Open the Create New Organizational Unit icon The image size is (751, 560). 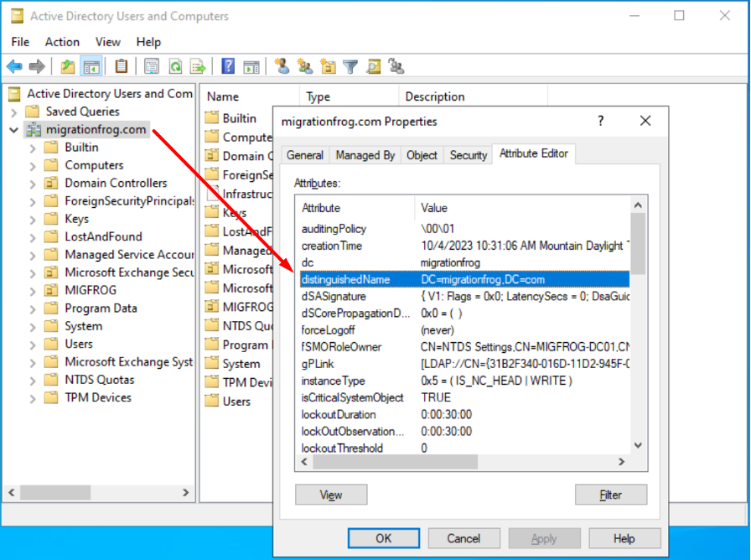(x=328, y=66)
